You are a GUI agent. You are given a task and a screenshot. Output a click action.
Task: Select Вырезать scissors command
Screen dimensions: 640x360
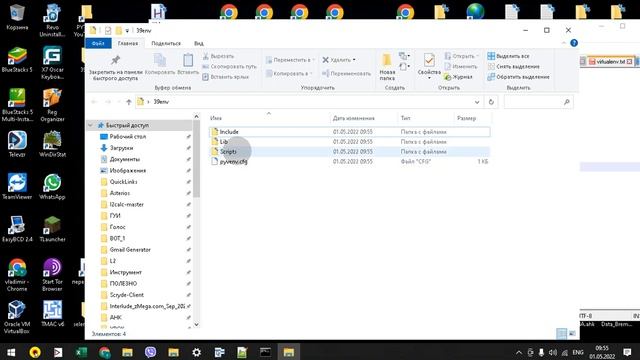[218, 56]
